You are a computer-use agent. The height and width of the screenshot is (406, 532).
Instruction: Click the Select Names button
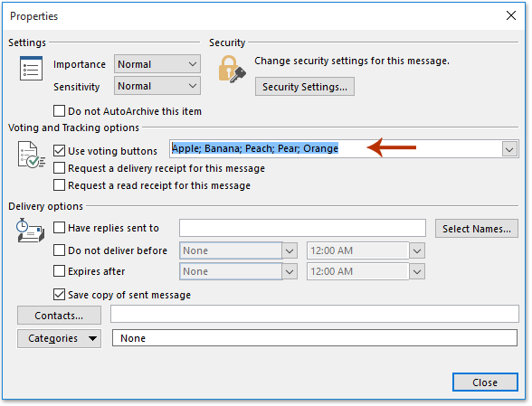(x=476, y=228)
